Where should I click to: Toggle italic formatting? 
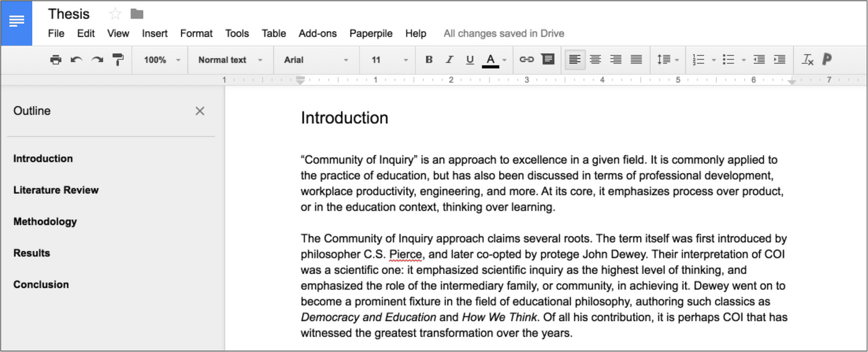click(449, 60)
